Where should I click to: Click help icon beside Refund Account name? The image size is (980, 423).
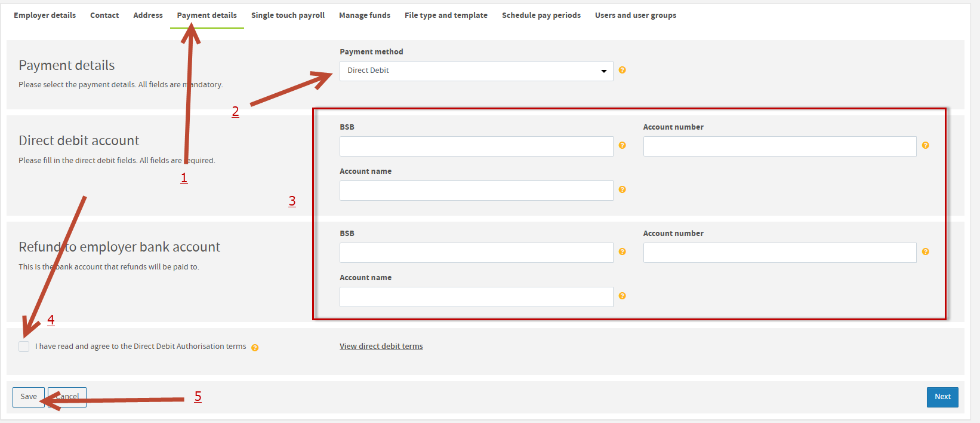[x=622, y=296]
